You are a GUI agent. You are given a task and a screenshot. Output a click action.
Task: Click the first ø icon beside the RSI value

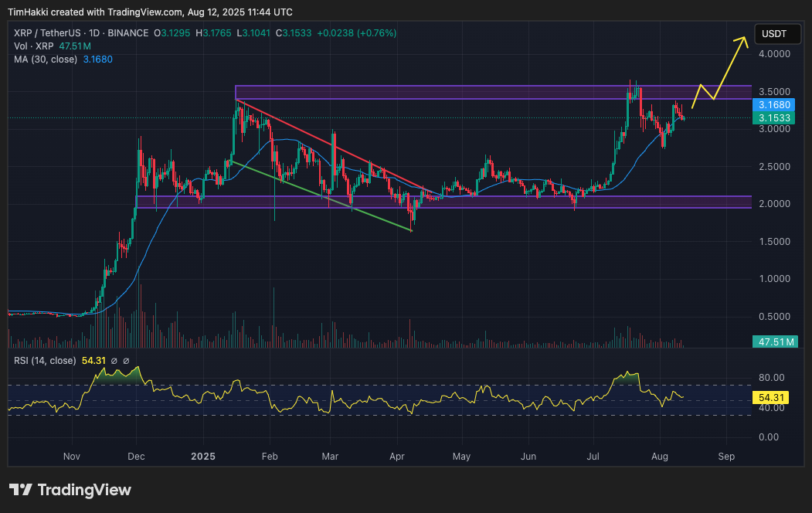(114, 361)
